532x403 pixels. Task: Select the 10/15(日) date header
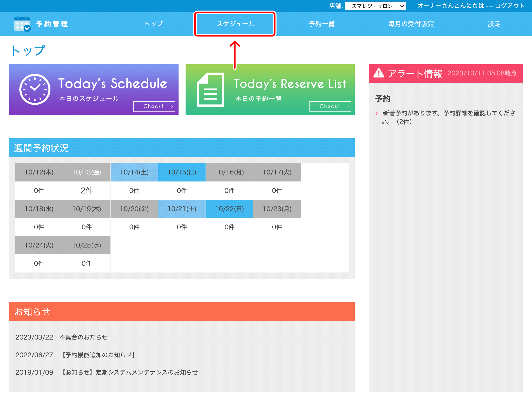[182, 172]
